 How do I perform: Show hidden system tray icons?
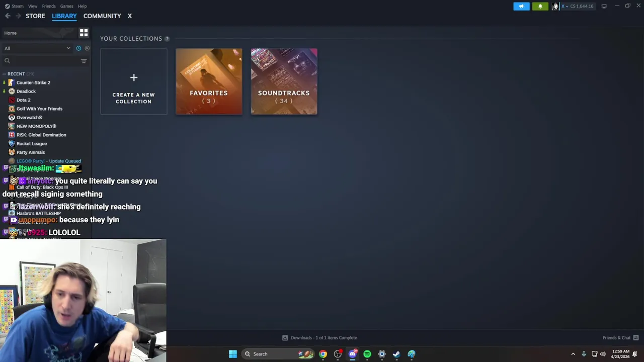573,354
